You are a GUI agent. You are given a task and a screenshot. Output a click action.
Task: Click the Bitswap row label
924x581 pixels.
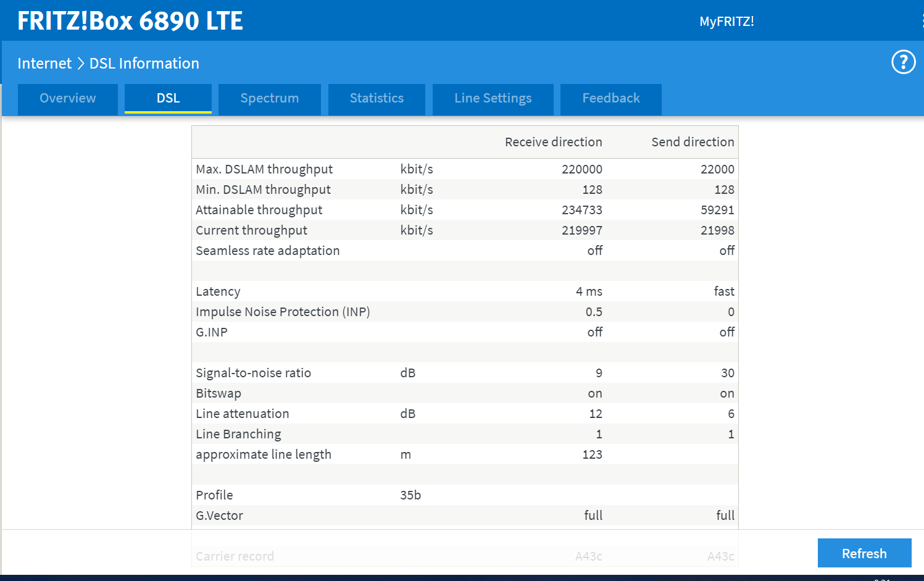pos(219,393)
